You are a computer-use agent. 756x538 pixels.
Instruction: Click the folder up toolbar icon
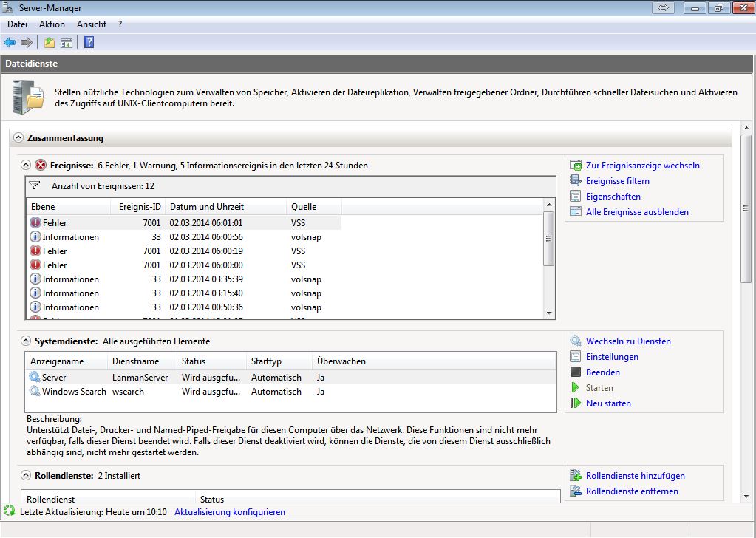(x=50, y=43)
